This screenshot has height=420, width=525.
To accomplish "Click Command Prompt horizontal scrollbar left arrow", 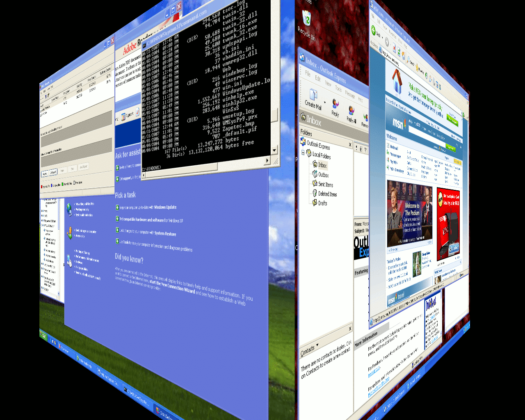I will point(144,176).
